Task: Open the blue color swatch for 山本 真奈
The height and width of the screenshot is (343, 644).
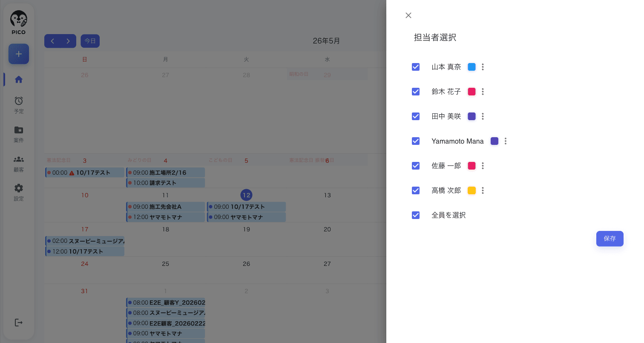Action: [471, 67]
